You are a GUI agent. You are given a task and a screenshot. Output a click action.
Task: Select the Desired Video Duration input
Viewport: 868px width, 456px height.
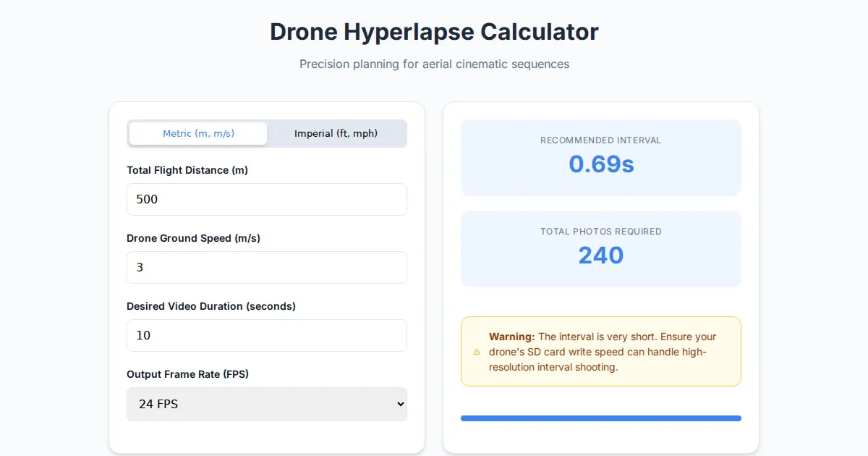tap(266, 335)
